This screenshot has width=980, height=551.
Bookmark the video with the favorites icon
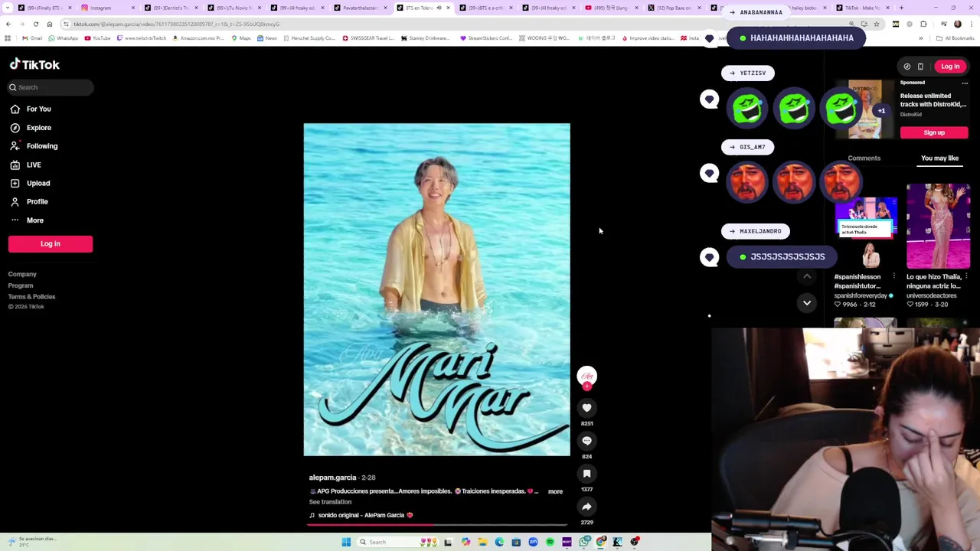click(586, 474)
